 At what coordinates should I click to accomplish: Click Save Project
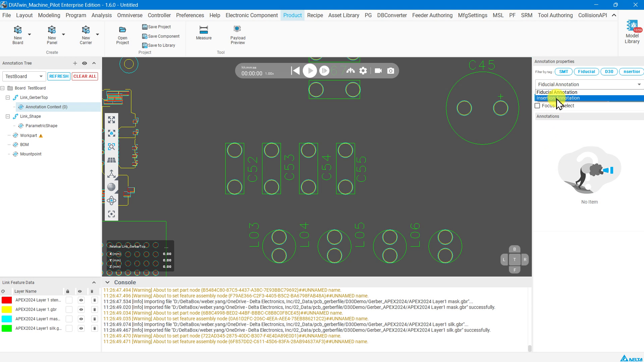click(156, 27)
